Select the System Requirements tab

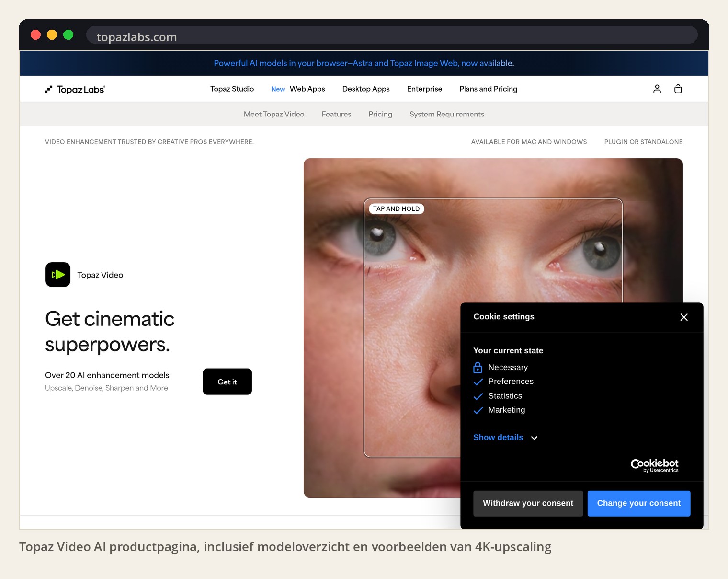(x=447, y=114)
